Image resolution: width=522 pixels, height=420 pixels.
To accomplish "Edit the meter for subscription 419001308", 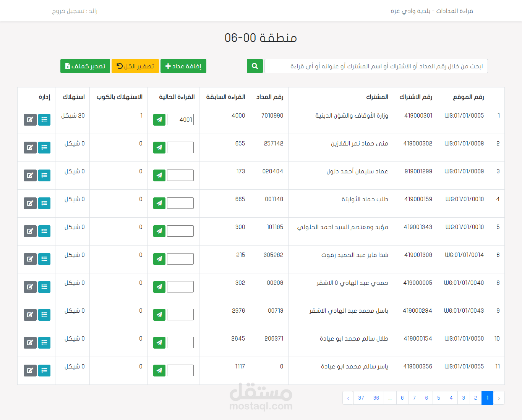I will tap(30, 259).
